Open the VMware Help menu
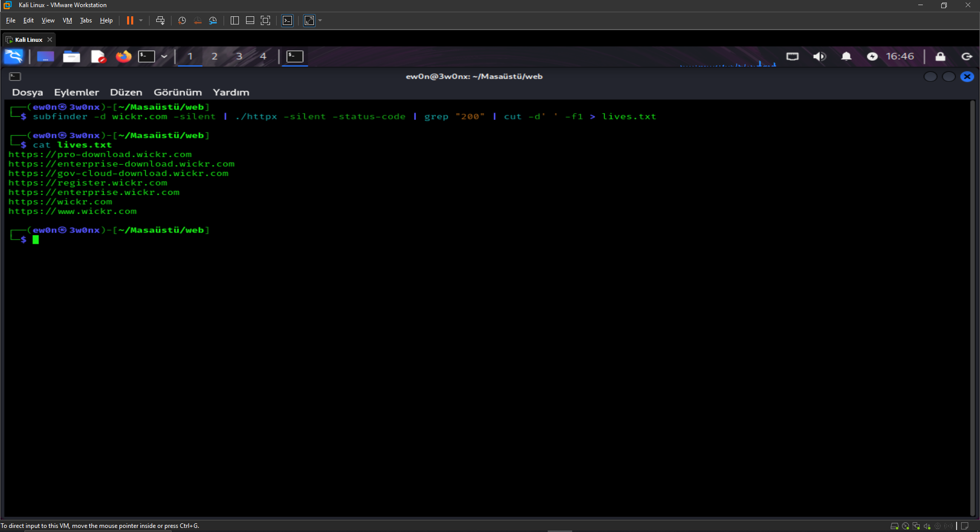 pos(106,20)
